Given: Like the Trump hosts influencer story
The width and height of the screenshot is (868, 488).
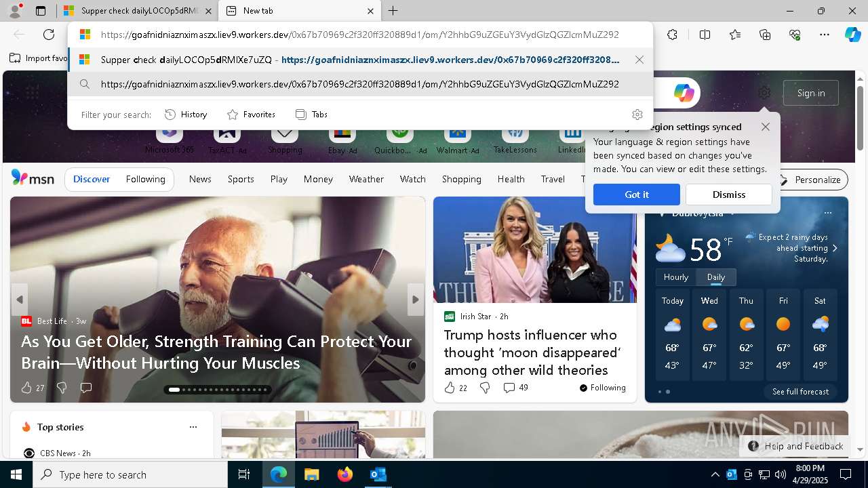Looking at the screenshot, I should (450, 388).
